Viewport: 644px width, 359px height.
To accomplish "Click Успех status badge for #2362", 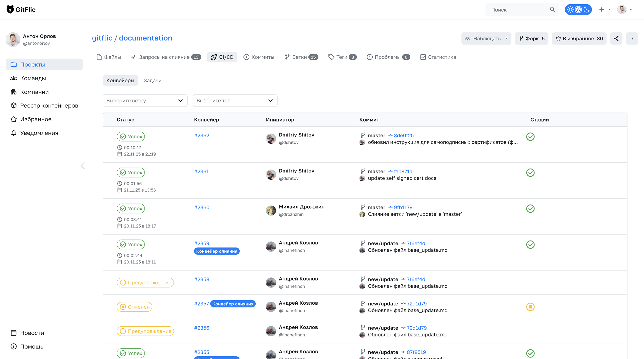I will (x=131, y=136).
